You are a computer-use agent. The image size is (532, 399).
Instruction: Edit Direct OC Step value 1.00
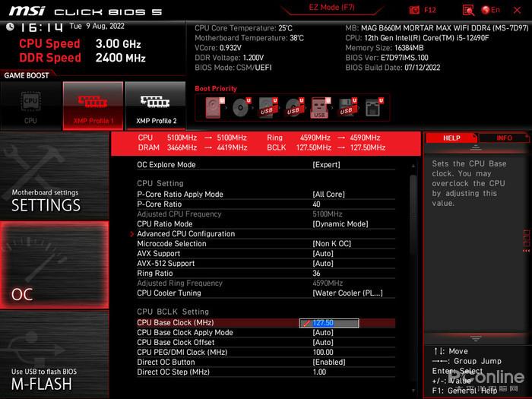click(x=319, y=372)
